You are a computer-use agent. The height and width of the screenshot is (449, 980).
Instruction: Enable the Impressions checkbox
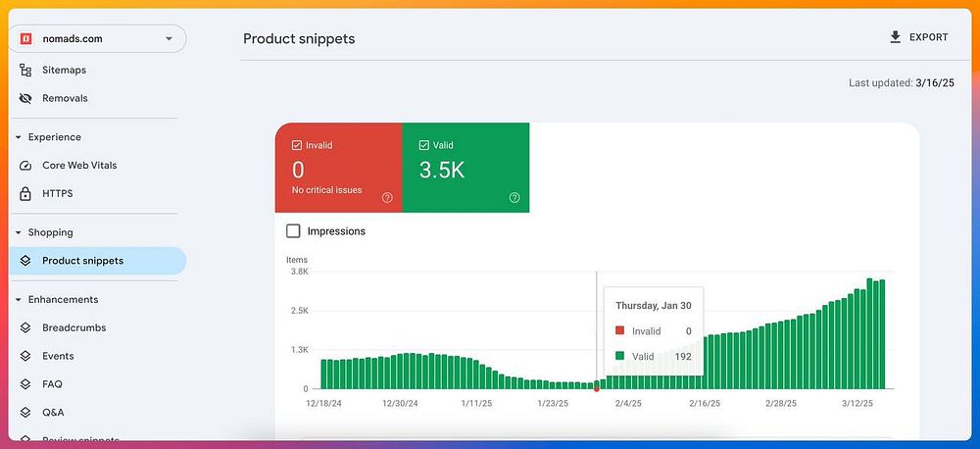click(x=293, y=231)
